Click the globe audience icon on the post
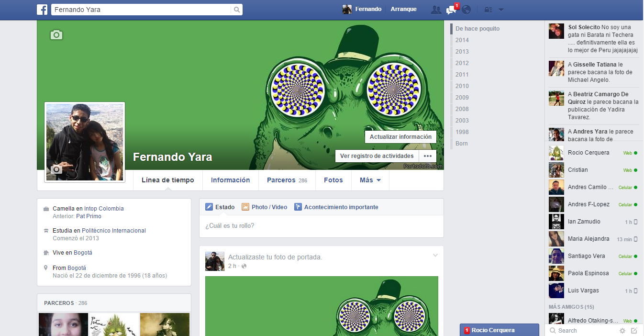 point(244,266)
